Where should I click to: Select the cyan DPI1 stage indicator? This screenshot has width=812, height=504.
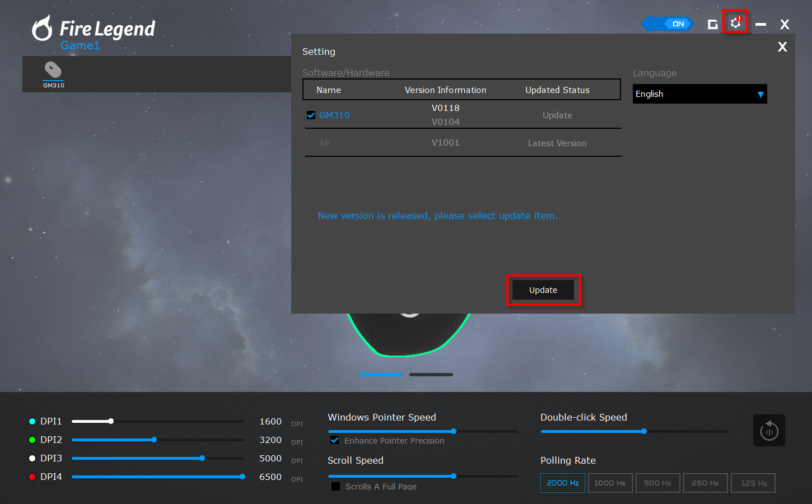click(32, 421)
